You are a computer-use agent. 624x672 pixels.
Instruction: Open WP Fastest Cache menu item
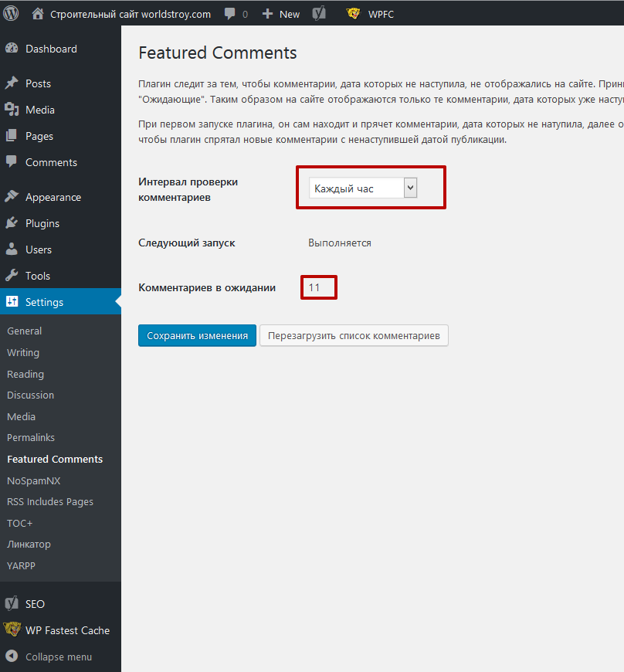[x=67, y=630]
